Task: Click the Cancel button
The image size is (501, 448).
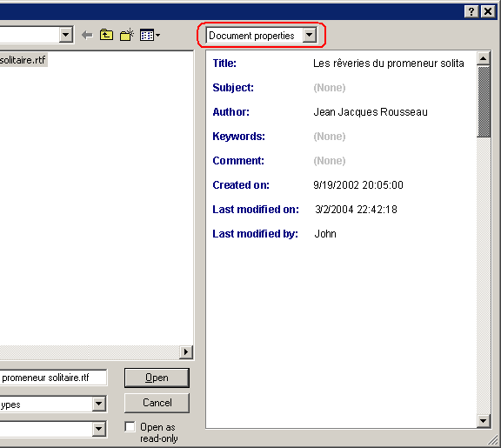Action: click(x=157, y=403)
